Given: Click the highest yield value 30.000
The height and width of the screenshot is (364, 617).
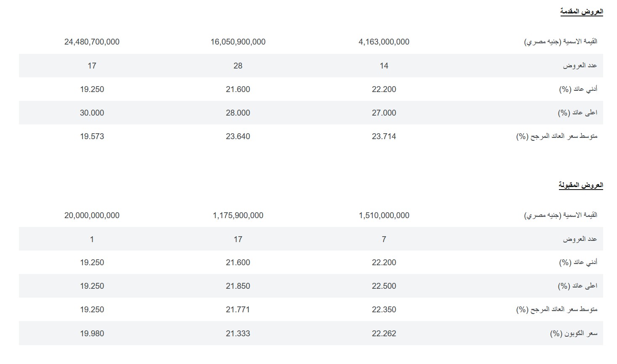Looking at the screenshot, I should (x=92, y=113).
